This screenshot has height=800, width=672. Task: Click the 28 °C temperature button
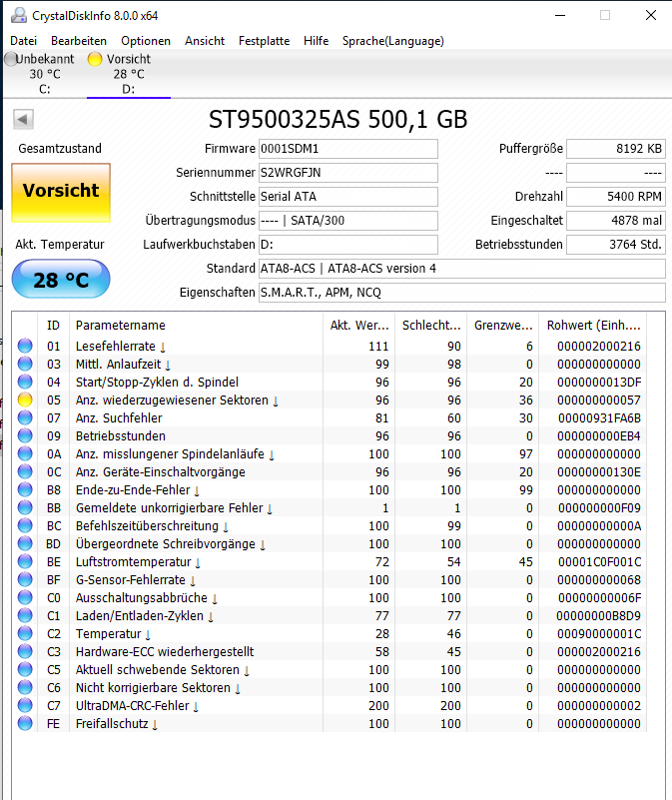pos(61,279)
